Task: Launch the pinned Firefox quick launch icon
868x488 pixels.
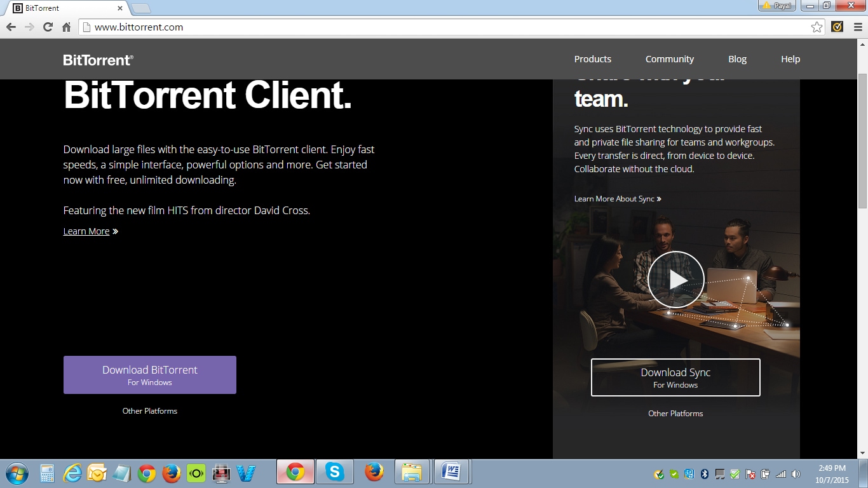Action: pos(171,473)
